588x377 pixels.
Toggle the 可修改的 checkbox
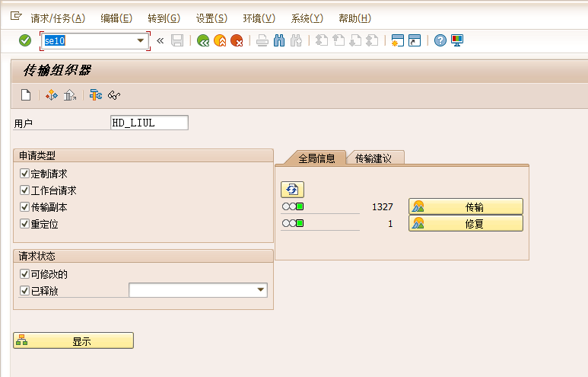click(25, 273)
